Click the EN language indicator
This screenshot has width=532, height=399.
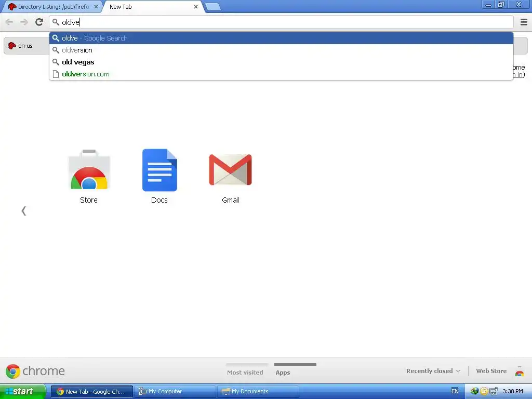coord(455,391)
